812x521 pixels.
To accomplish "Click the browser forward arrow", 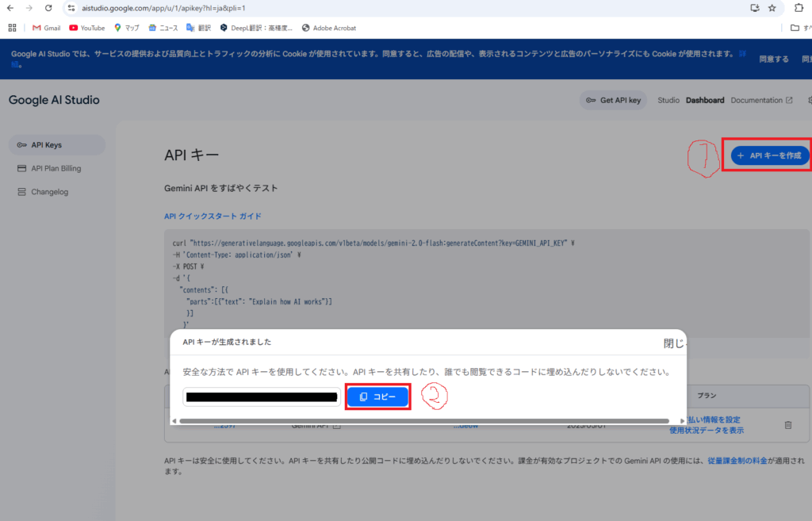I will click(29, 8).
